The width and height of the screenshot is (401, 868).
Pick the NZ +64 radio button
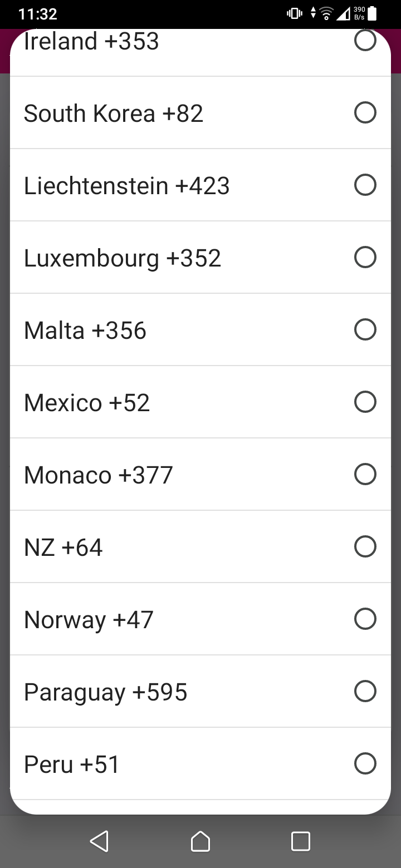[365, 547]
